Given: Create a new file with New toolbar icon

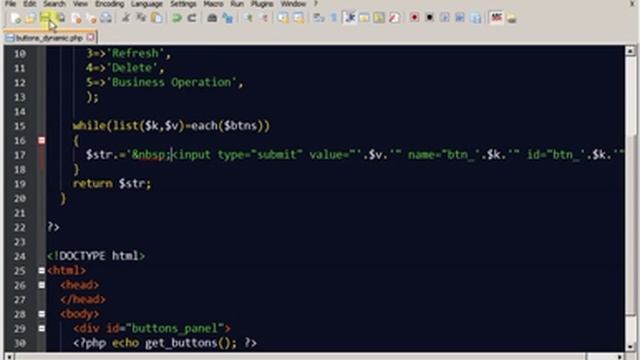Looking at the screenshot, I should click(16, 18).
